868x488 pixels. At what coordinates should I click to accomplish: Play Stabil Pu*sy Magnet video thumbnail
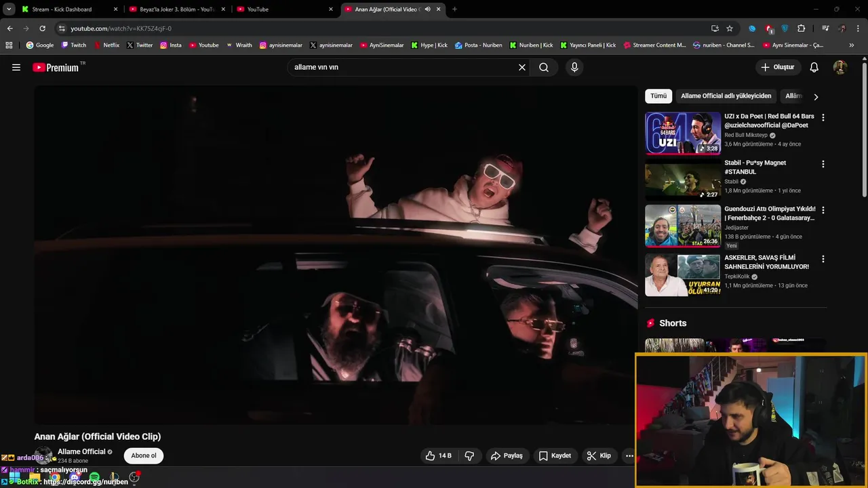(682, 180)
